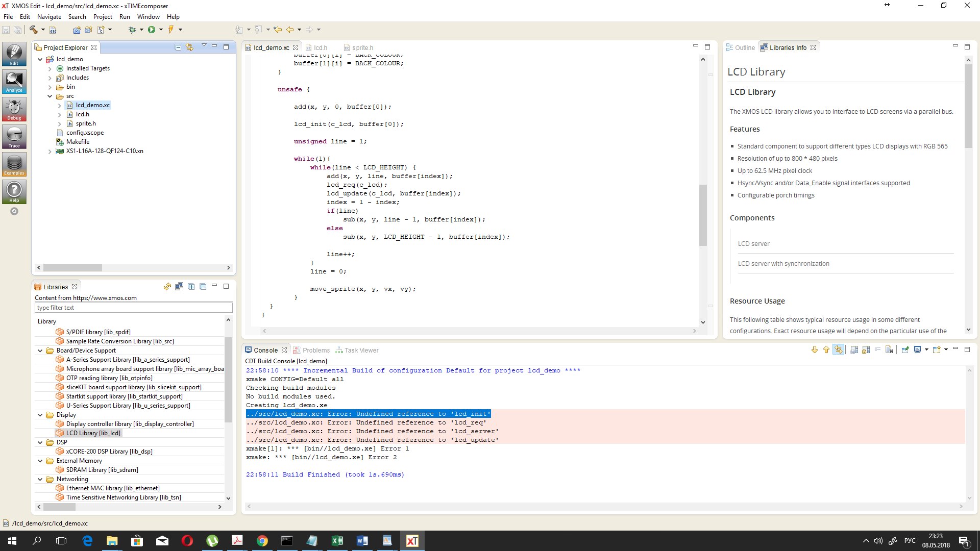Collapse the src folder

[50, 96]
